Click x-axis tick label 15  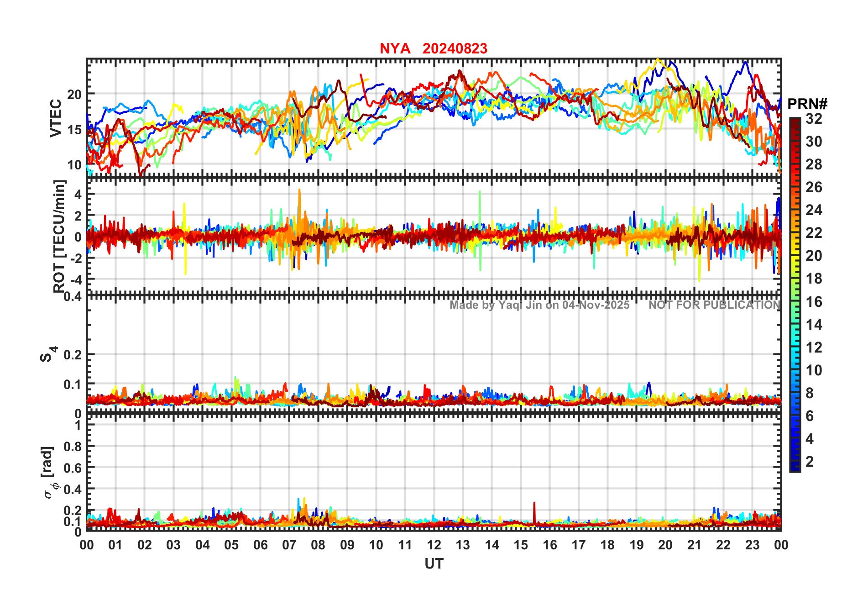point(521,545)
